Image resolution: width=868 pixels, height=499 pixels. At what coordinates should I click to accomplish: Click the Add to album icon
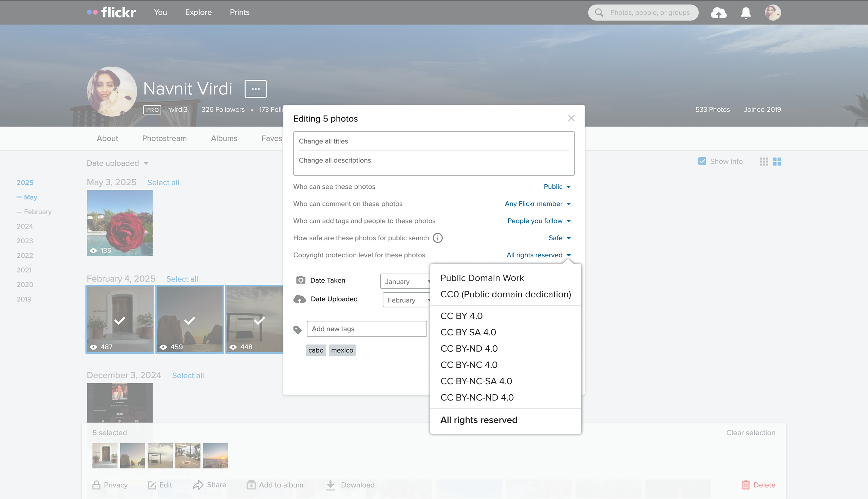251,485
